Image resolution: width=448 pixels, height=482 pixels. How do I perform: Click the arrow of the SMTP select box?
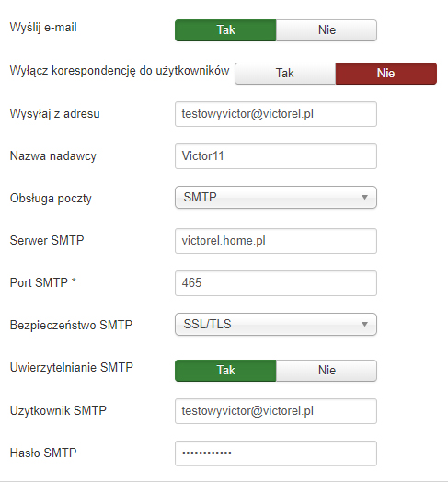(364, 197)
